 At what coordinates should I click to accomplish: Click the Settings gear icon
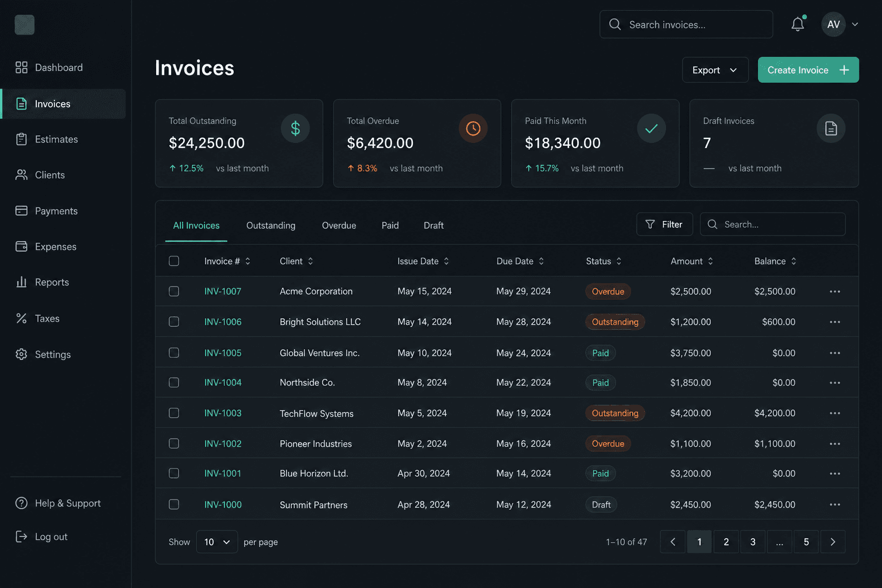tap(21, 354)
